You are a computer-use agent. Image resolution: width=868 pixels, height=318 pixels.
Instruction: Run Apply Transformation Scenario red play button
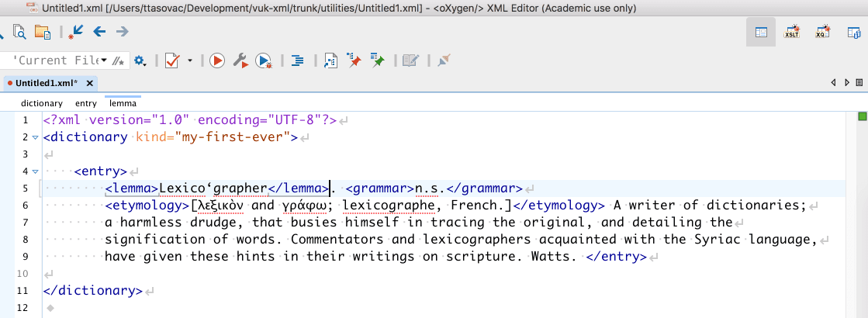[x=216, y=60]
